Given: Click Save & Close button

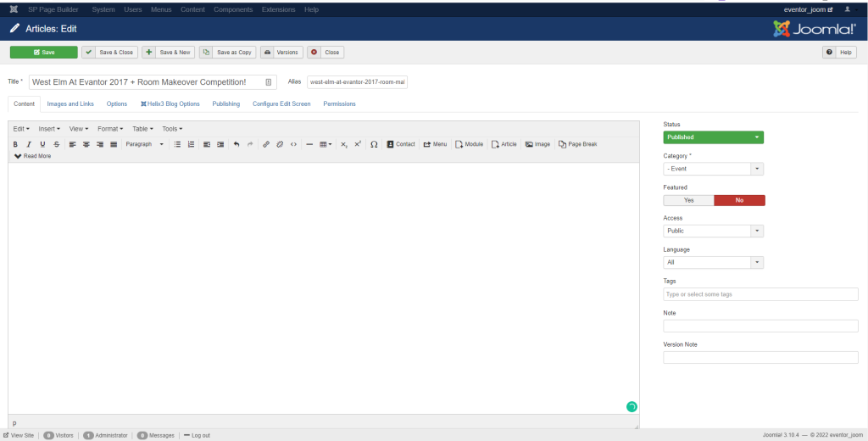Looking at the screenshot, I should pos(109,52).
